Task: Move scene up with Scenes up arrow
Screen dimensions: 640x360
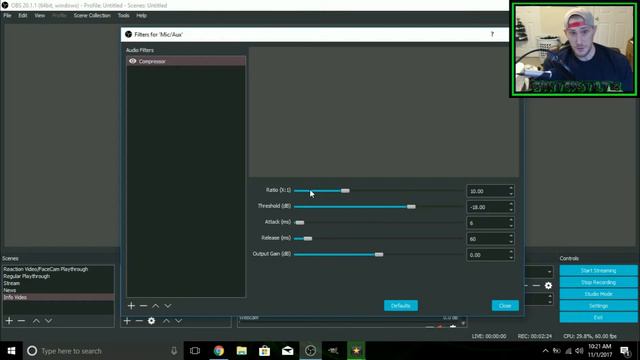Action: click(36, 321)
